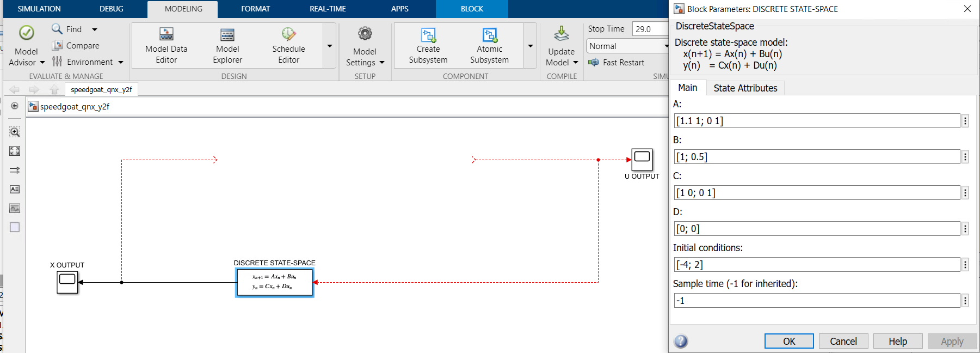Screen dimensions: 980x353
Task: Open the Model Advisor
Action: coord(26,34)
